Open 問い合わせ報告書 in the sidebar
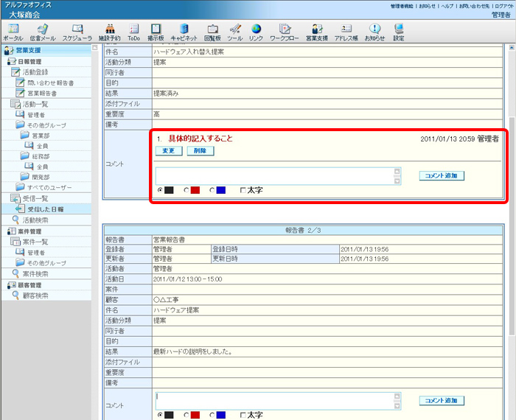 pyautogui.click(x=51, y=83)
